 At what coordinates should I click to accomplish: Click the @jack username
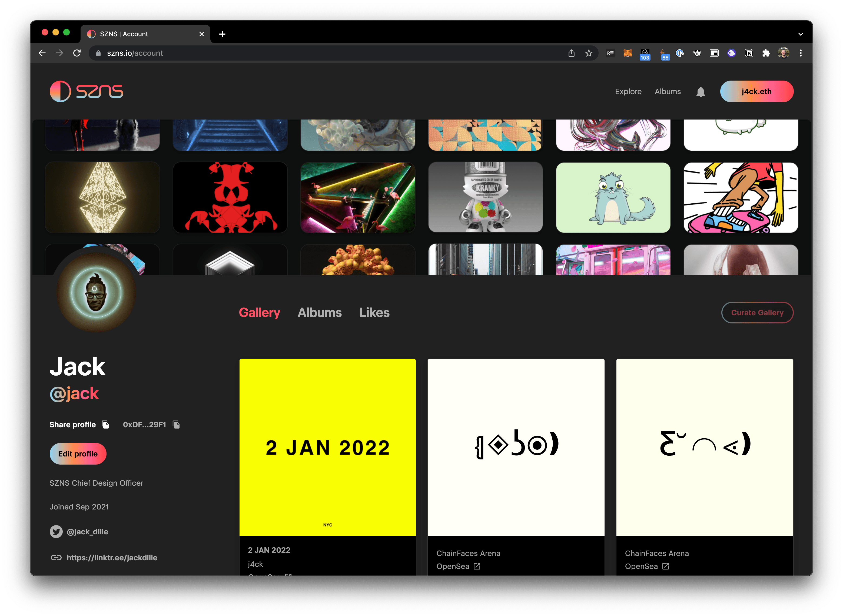[74, 394]
